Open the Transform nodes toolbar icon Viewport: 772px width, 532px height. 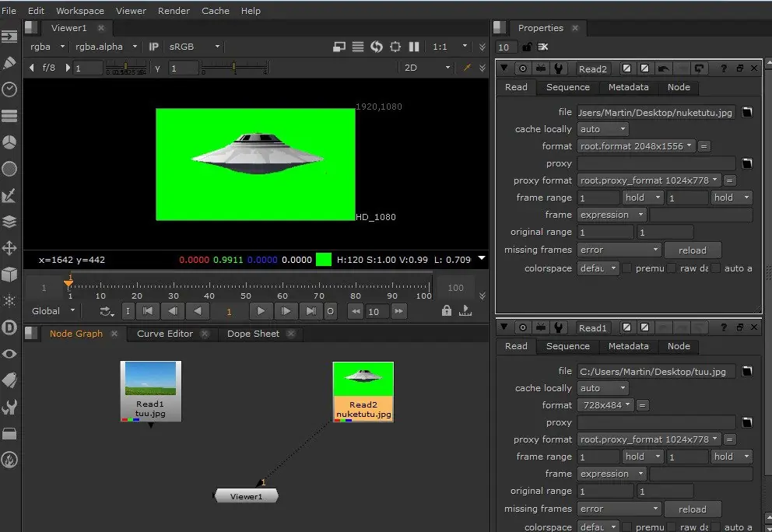[x=9, y=248]
